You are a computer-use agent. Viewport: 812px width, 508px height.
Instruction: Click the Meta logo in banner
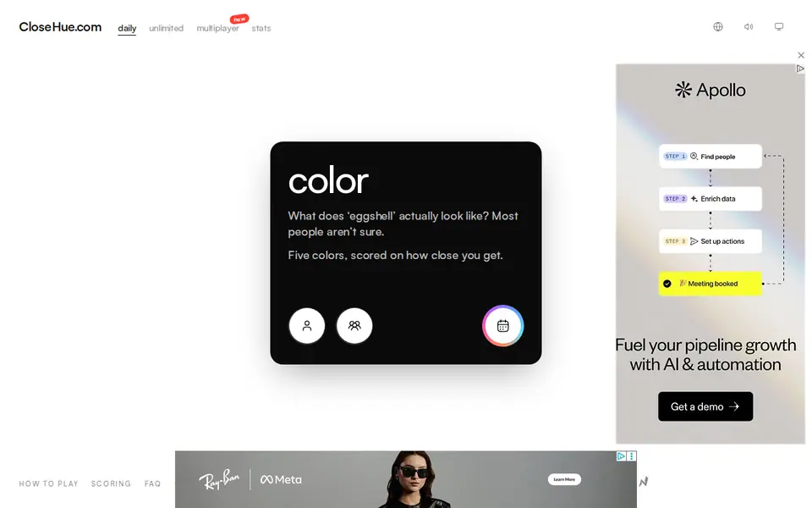(x=281, y=479)
